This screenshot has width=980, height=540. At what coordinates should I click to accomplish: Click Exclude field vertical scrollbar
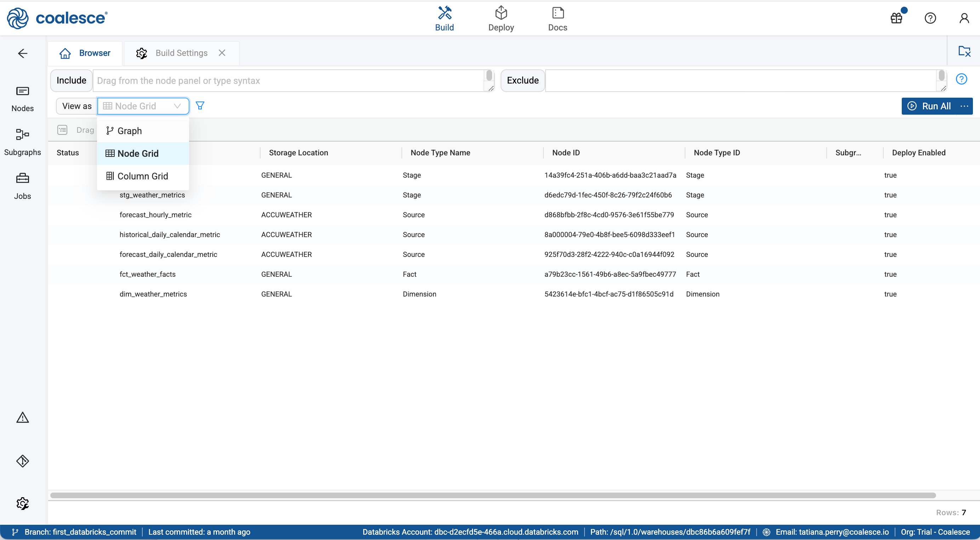[941, 76]
